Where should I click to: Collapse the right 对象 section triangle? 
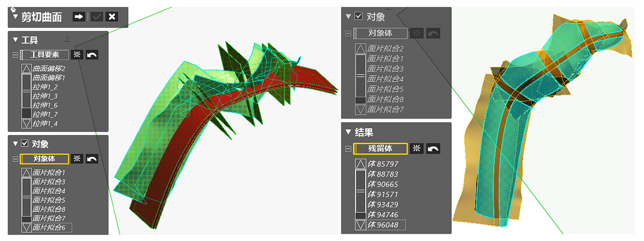coord(348,17)
